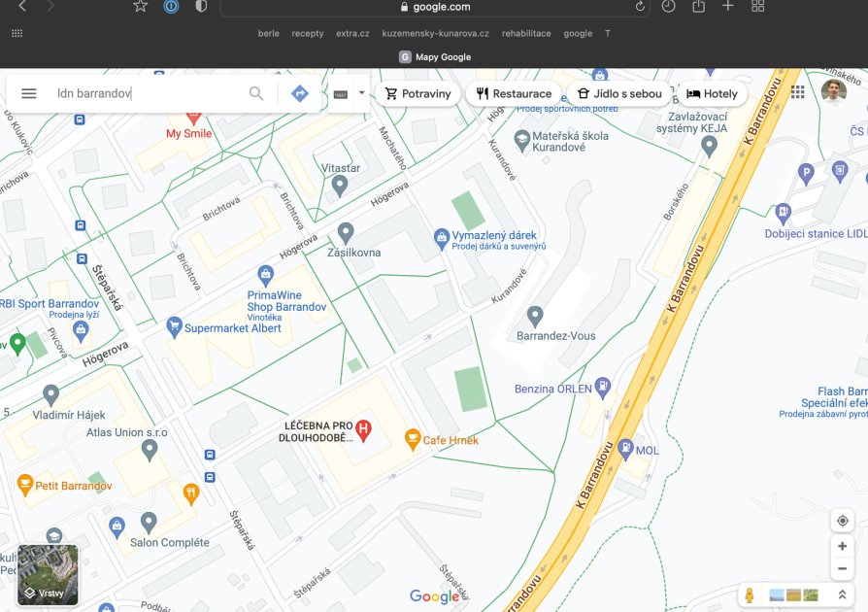Open the Petit Barrandov cafe pin
Viewport: 868px width, 612px height.
point(25,485)
